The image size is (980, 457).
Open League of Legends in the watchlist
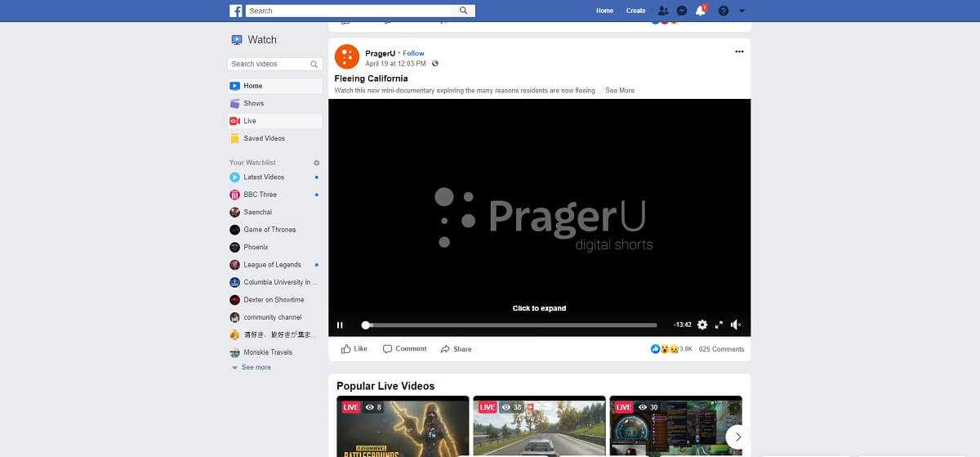[274, 265]
